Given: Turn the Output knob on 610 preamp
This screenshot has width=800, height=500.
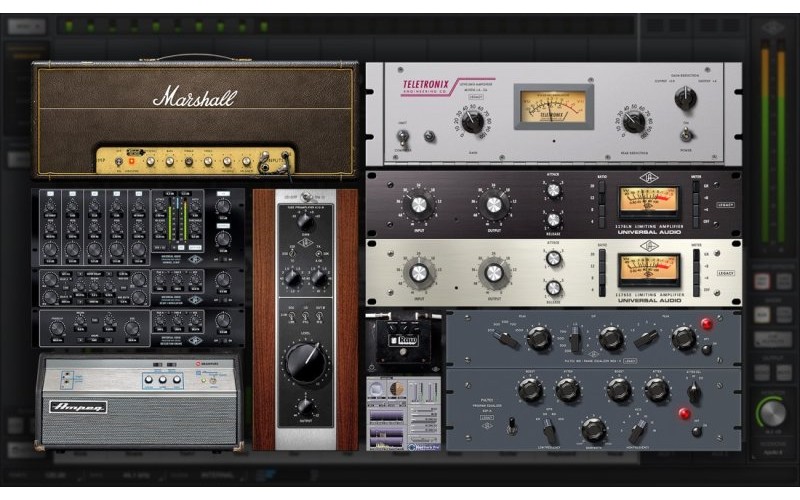Looking at the screenshot, I should (305, 407).
